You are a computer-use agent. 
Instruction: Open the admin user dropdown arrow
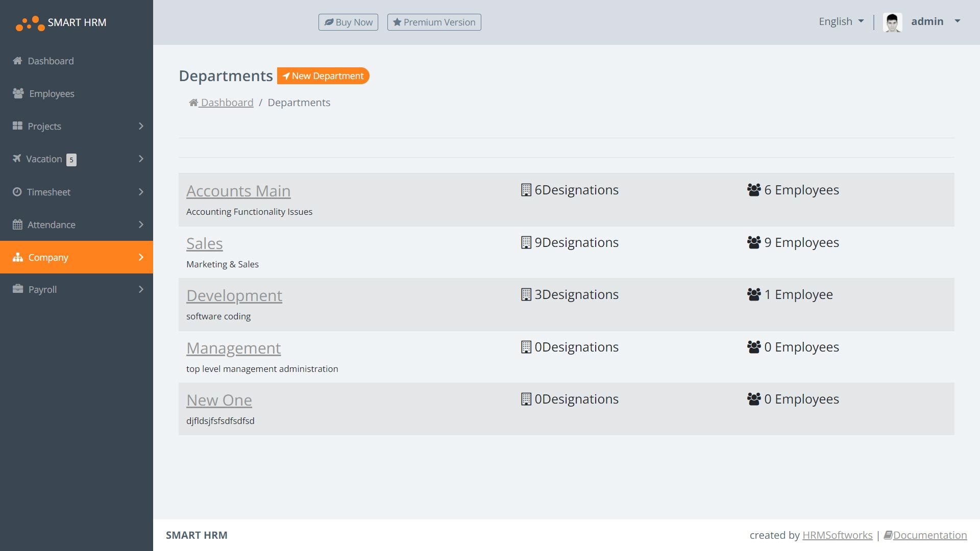tap(958, 21)
